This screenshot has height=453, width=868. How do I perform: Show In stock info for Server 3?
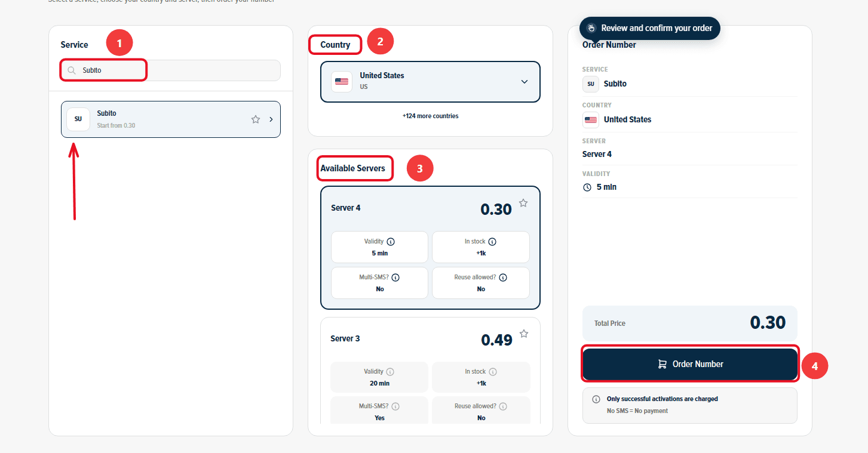click(492, 371)
